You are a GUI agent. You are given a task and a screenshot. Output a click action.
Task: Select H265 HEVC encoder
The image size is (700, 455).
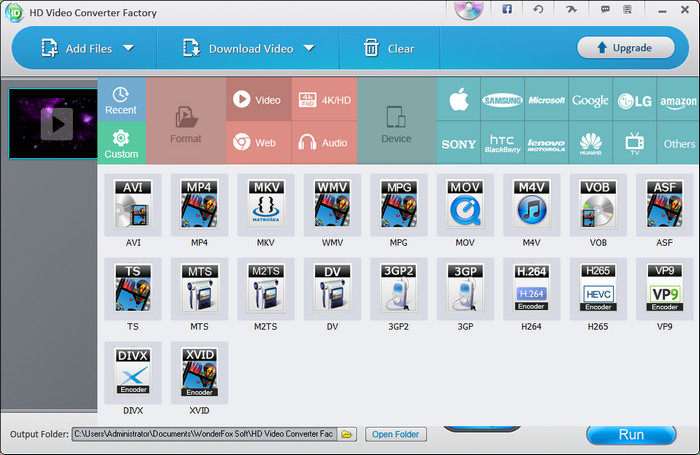click(598, 289)
